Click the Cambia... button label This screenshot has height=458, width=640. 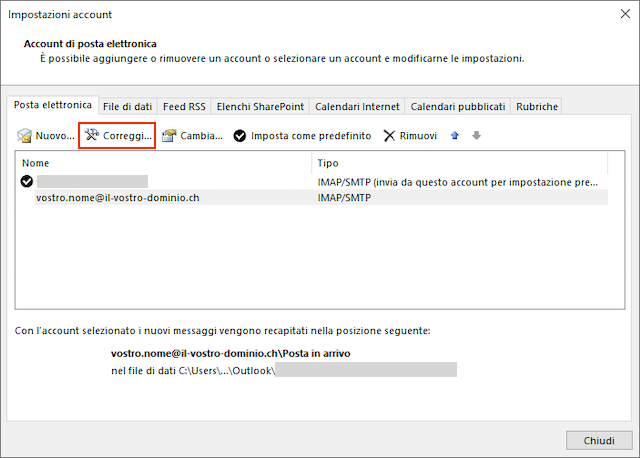pos(202,136)
